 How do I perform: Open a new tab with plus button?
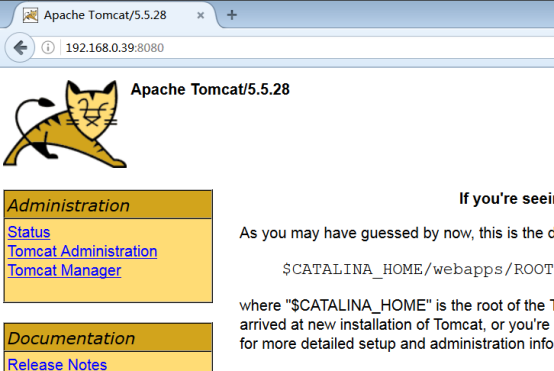pyautogui.click(x=232, y=15)
